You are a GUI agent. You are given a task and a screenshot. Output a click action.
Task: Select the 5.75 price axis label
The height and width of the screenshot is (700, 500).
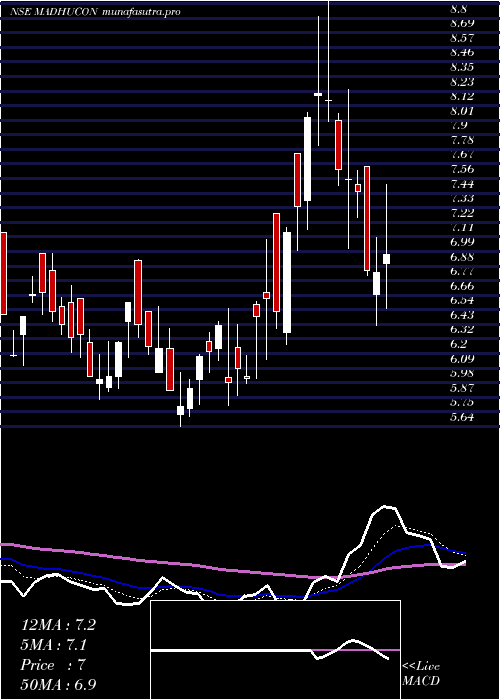click(462, 402)
